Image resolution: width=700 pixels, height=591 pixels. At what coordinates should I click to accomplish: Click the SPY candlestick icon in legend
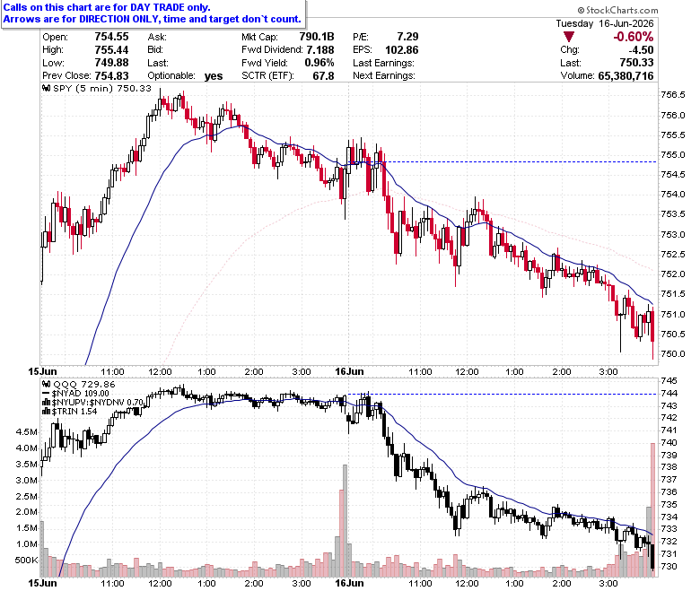pyautogui.click(x=47, y=88)
